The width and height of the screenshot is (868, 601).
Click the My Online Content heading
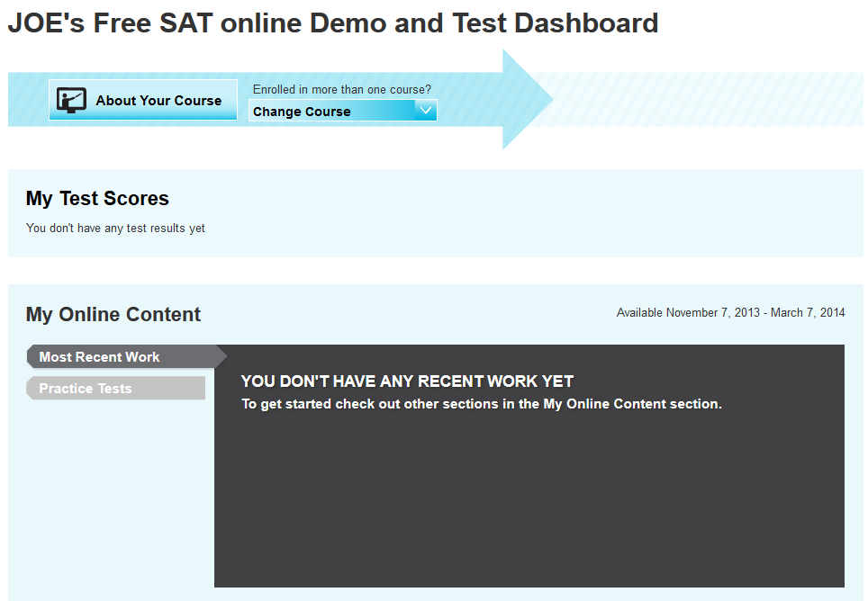[x=113, y=315]
